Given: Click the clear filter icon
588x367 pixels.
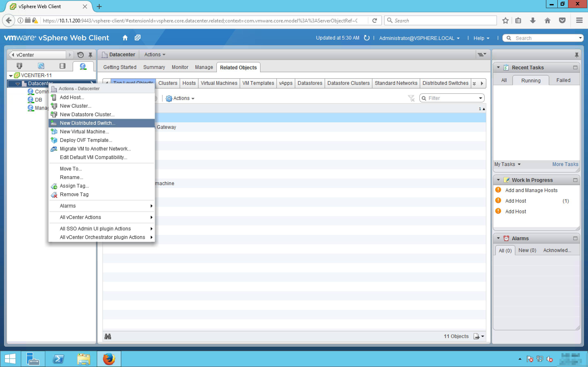Looking at the screenshot, I should (x=411, y=98).
